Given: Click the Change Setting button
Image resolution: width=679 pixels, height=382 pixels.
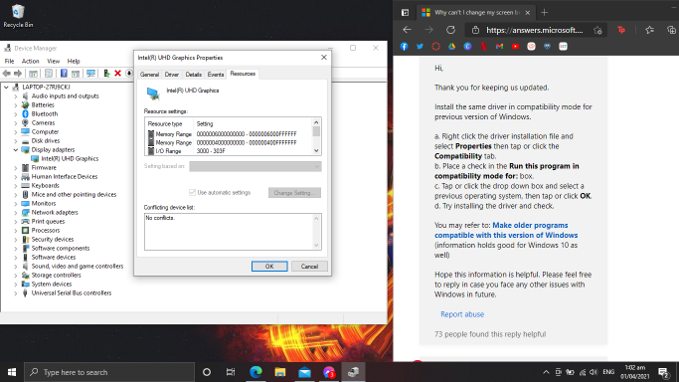Looking at the screenshot, I should [294, 193].
